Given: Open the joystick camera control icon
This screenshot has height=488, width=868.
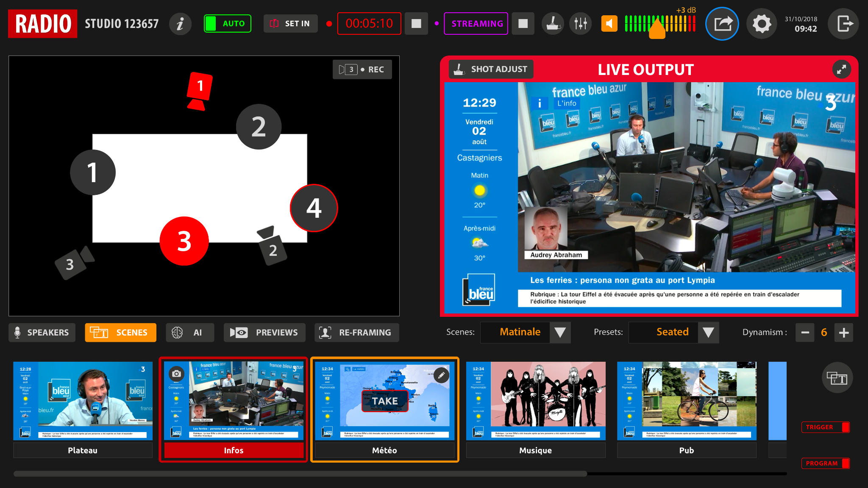Looking at the screenshot, I should (x=553, y=24).
